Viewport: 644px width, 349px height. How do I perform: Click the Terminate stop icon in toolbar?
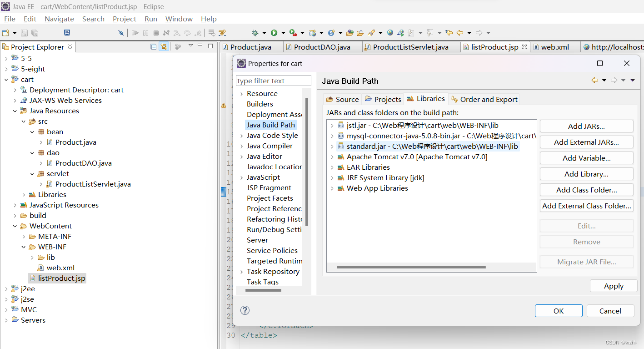click(156, 33)
